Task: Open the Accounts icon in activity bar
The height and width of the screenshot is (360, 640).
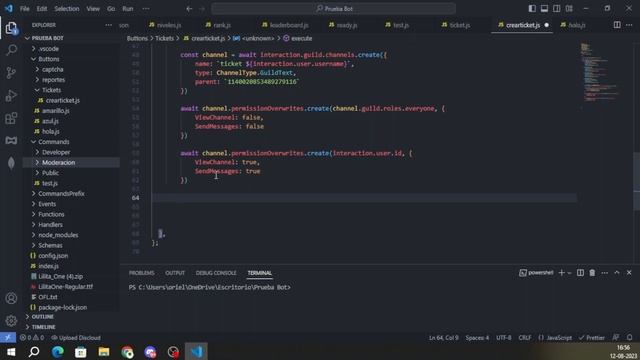Action: click(x=11, y=298)
